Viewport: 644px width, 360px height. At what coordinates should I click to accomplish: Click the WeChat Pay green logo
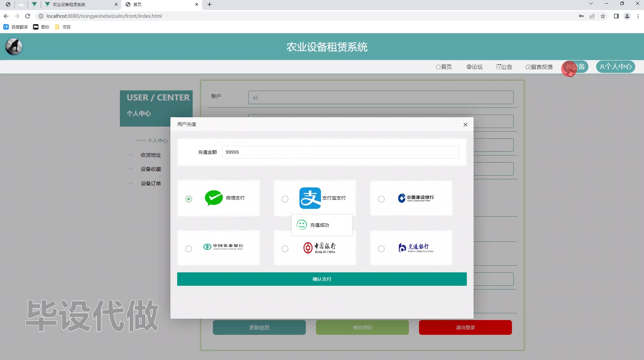coord(214,198)
